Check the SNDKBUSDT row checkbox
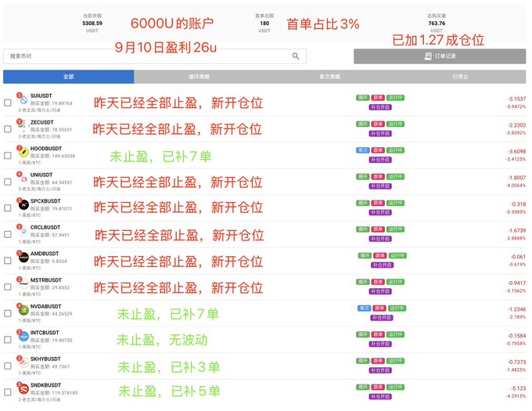 pyautogui.click(x=8, y=392)
